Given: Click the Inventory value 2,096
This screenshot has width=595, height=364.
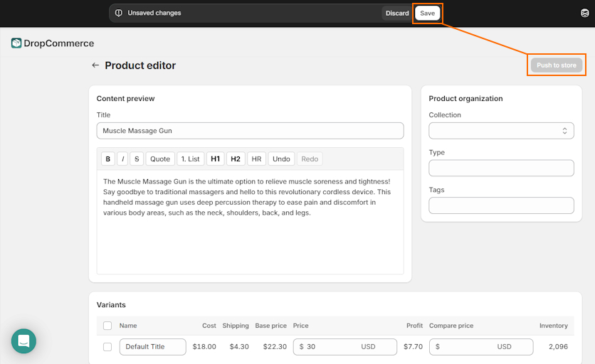Looking at the screenshot, I should pos(558,346).
